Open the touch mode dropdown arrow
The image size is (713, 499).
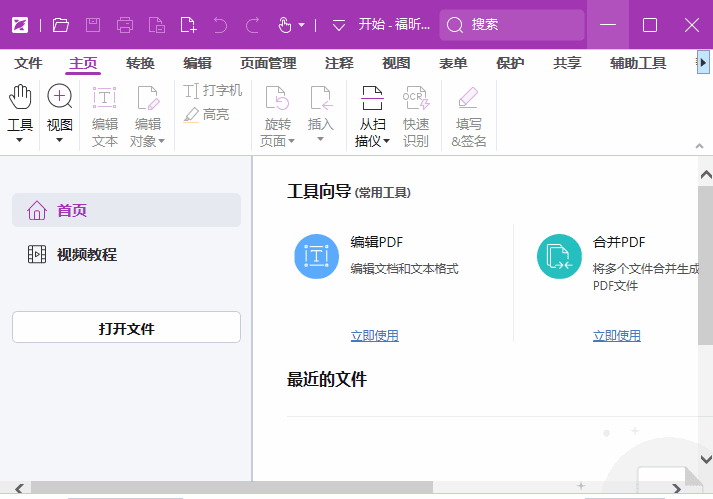(x=301, y=25)
